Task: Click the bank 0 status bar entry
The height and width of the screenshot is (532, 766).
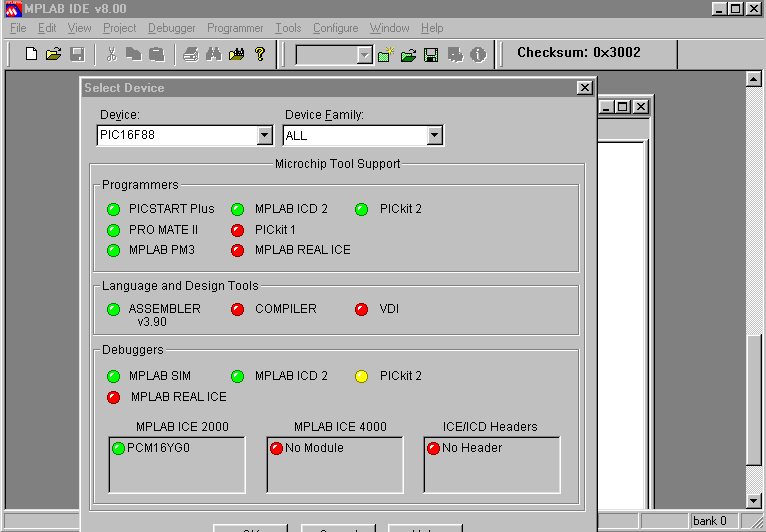Action: coord(709,521)
